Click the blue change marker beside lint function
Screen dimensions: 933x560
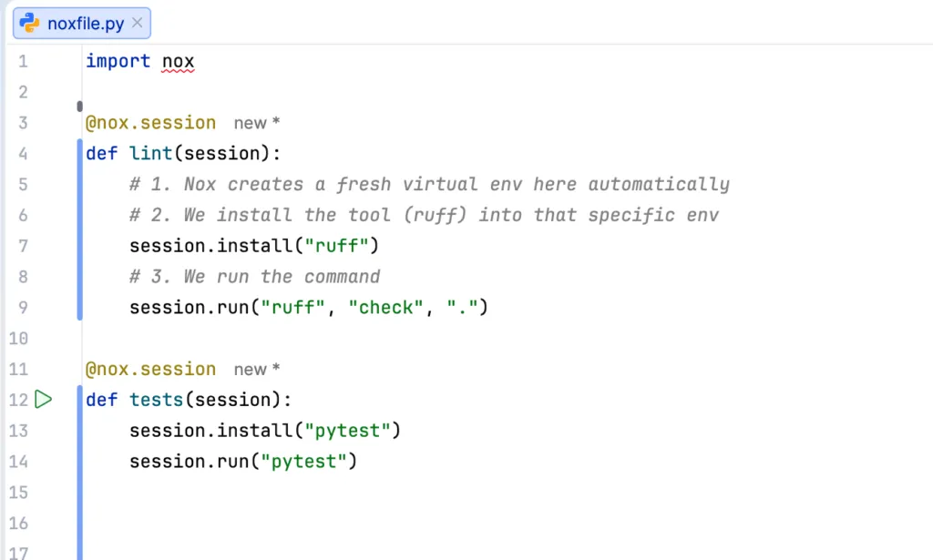[80, 229]
